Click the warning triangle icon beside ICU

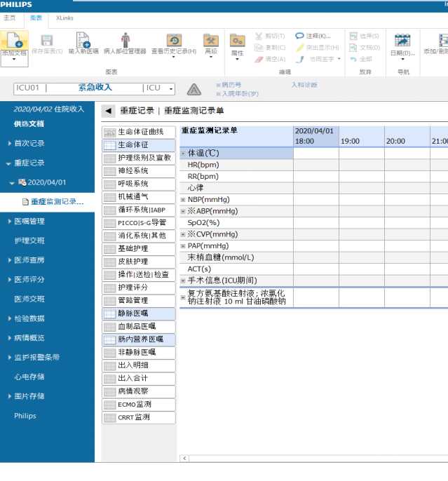coord(194,89)
